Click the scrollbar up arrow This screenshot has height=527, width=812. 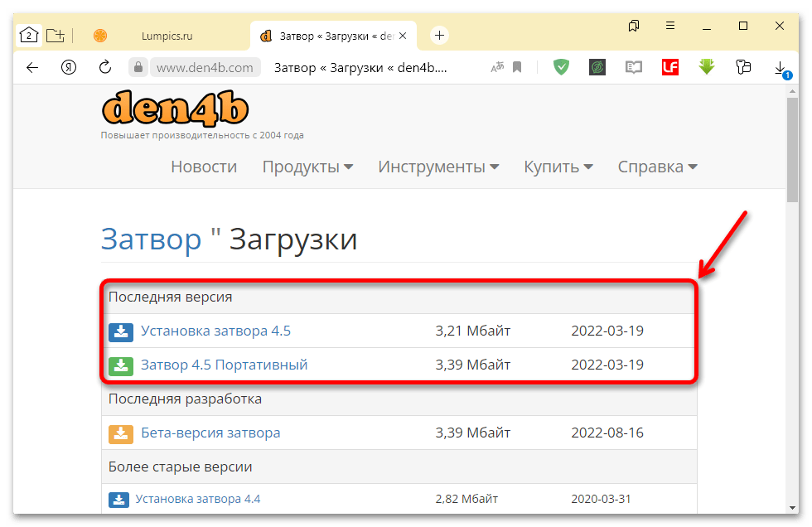pyautogui.click(x=792, y=91)
